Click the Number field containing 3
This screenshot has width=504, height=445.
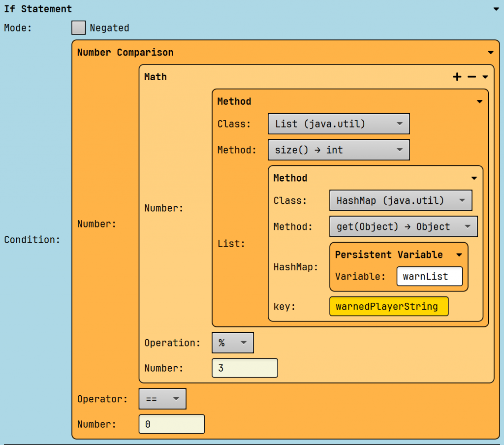(x=245, y=368)
